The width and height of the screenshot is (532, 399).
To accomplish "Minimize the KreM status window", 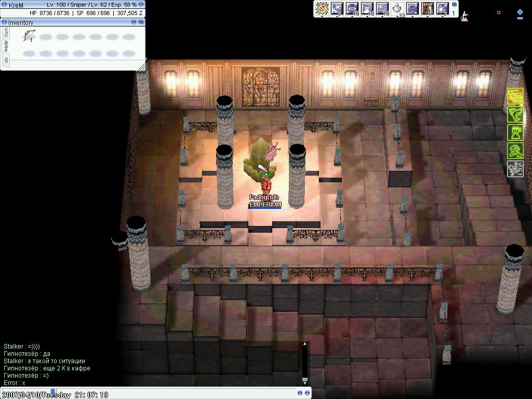I will (x=141, y=5).
